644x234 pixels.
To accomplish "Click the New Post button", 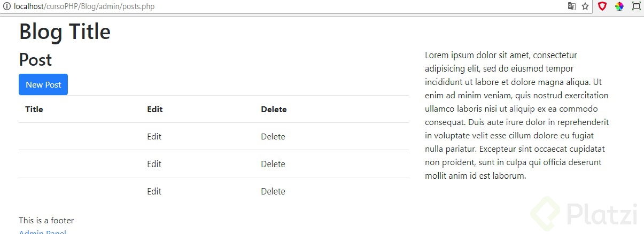I will tap(43, 84).
